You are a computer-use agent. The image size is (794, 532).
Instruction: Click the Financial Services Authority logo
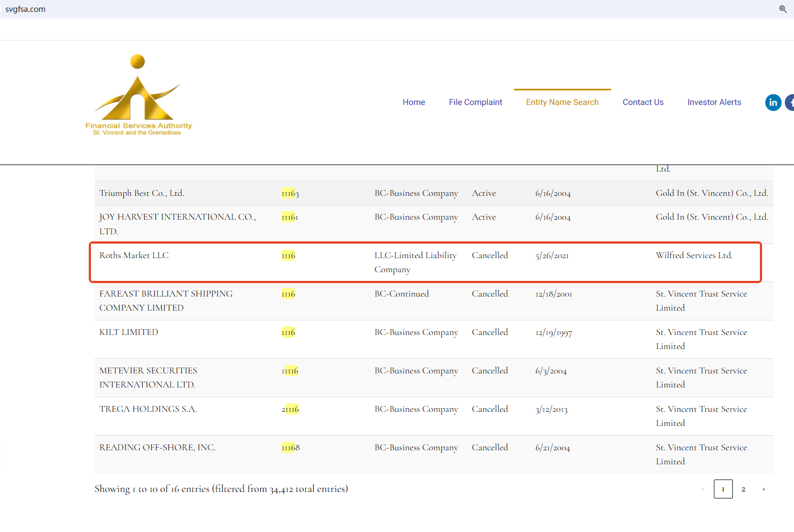point(139,95)
